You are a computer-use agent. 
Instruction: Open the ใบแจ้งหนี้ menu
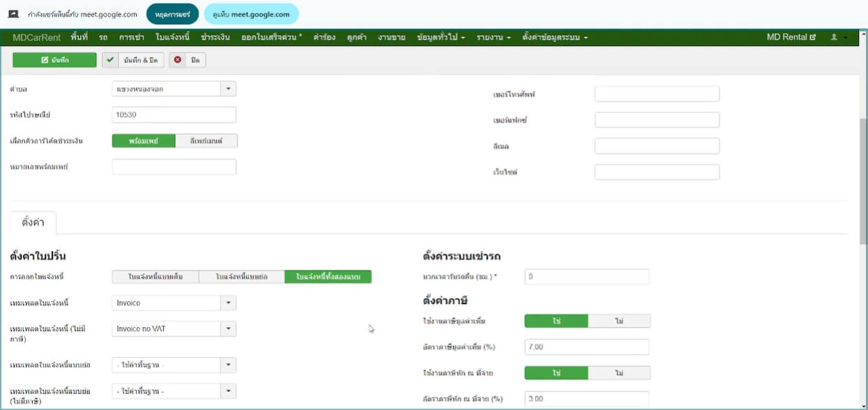172,37
